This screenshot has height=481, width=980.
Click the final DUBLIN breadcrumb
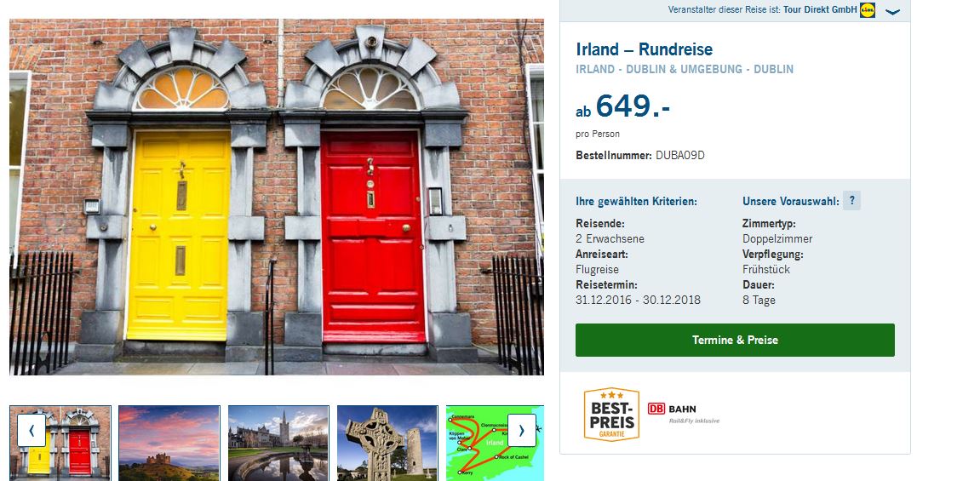[x=774, y=69]
